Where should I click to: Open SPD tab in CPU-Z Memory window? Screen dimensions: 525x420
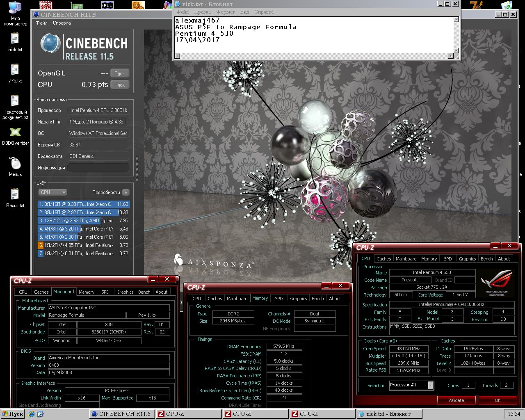click(279, 299)
